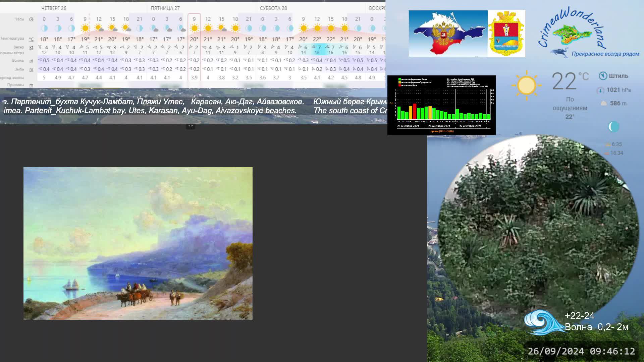Toggle the m unit in the Волны row

(x=31, y=61)
